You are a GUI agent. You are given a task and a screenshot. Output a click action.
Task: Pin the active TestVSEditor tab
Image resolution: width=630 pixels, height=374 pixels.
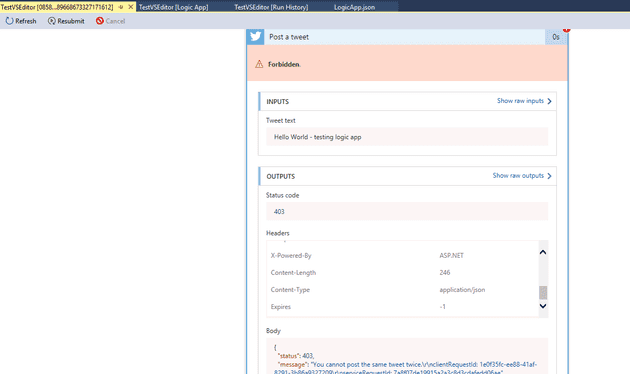[x=121, y=7]
